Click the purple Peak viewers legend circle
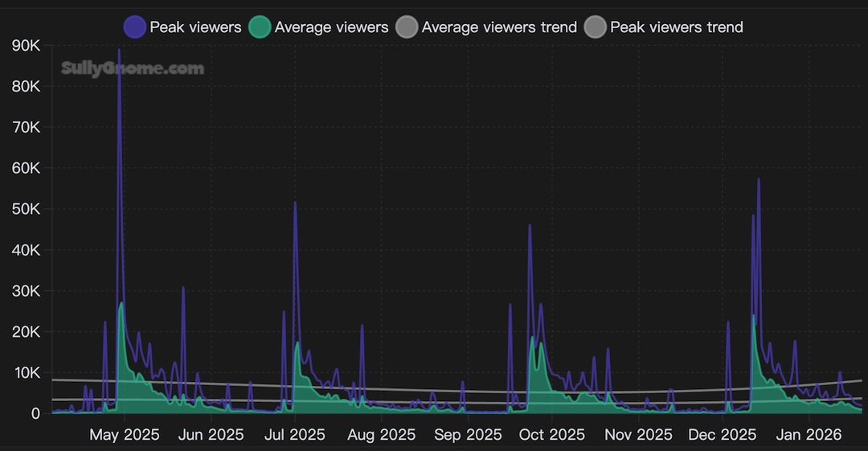868x451 pixels. coord(135,27)
